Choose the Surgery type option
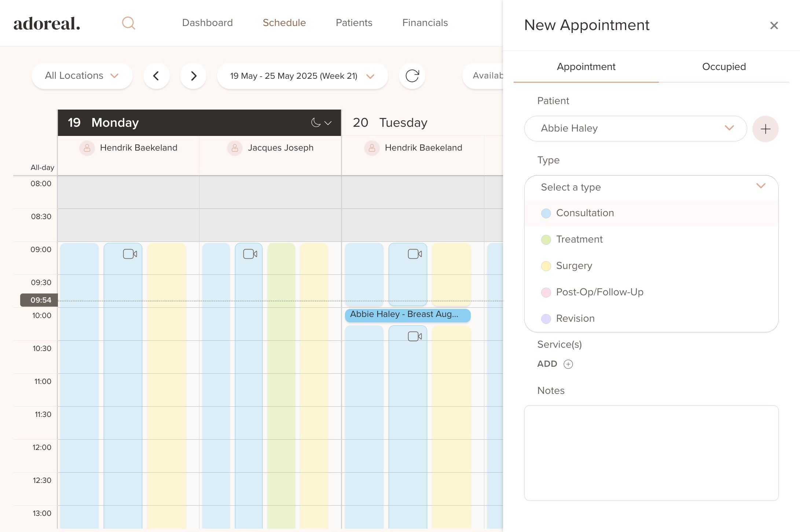Image resolution: width=800 pixels, height=532 pixels. 574,266
